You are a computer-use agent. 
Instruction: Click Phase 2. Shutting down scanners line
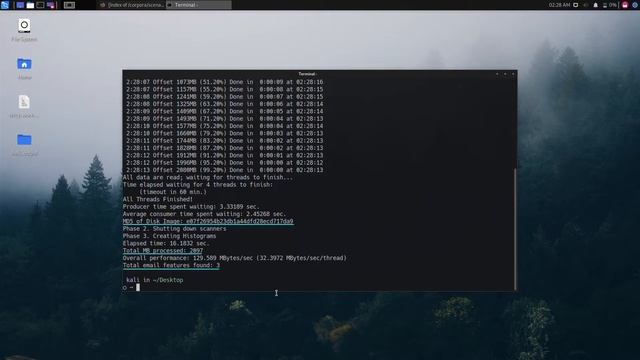[174, 229]
